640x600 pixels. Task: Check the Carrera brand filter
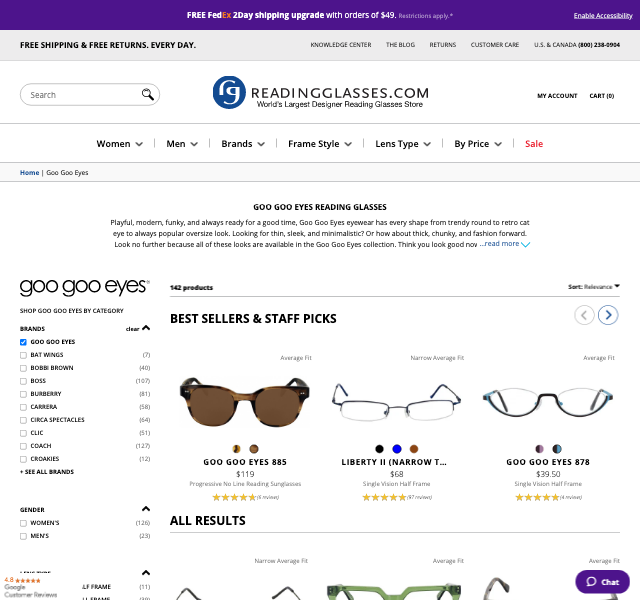[x=23, y=407]
